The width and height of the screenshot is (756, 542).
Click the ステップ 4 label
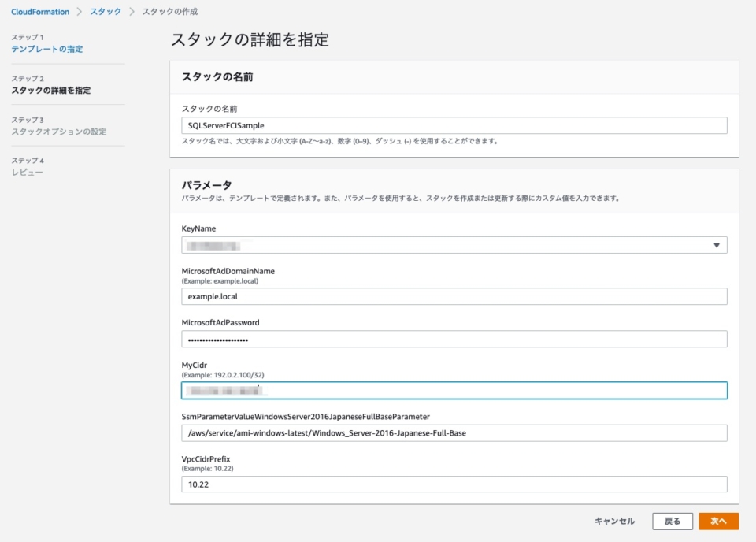[x=28, y=161]
